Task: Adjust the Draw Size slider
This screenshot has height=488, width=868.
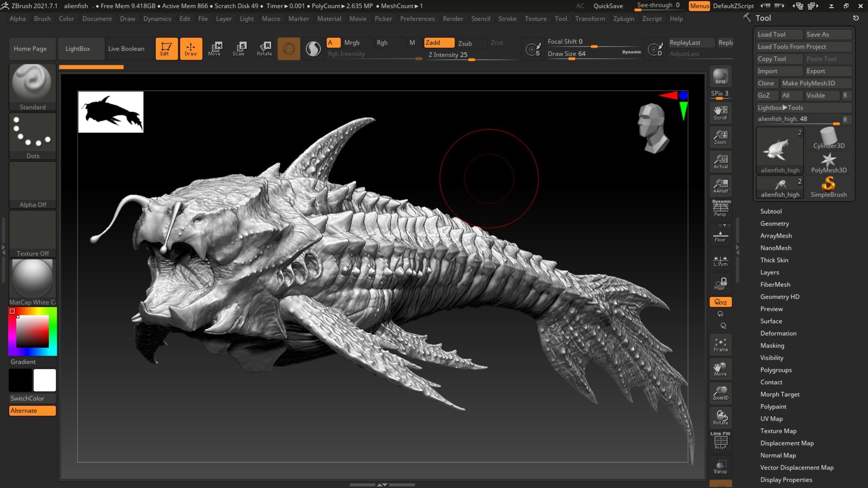Action: (594, 54)
